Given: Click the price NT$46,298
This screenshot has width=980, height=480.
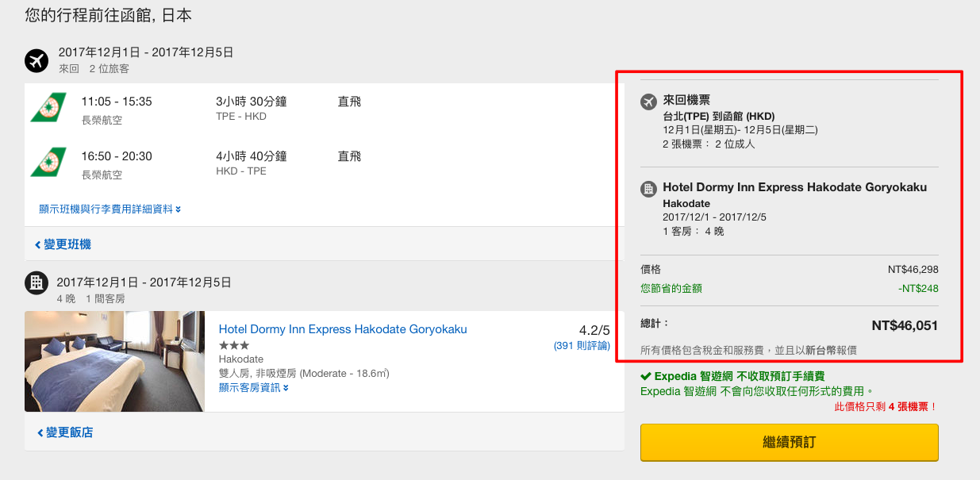Looking at the screenshot, I should pos(913,270).
